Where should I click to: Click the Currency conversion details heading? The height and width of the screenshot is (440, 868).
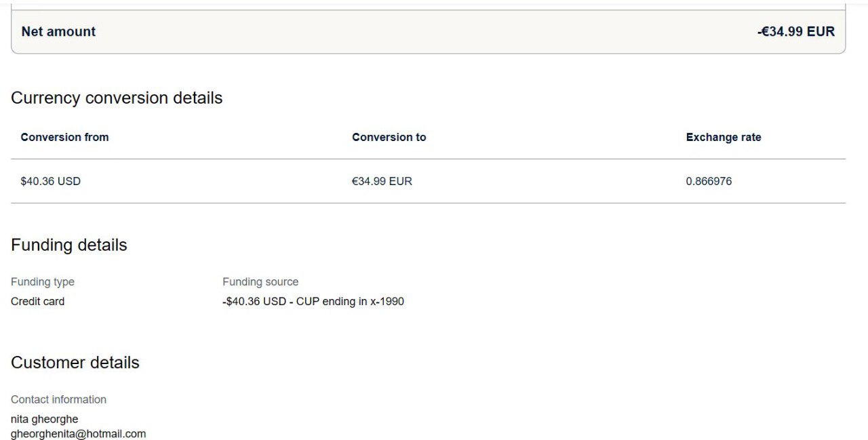pyautogui.click(x=117, y=98)
